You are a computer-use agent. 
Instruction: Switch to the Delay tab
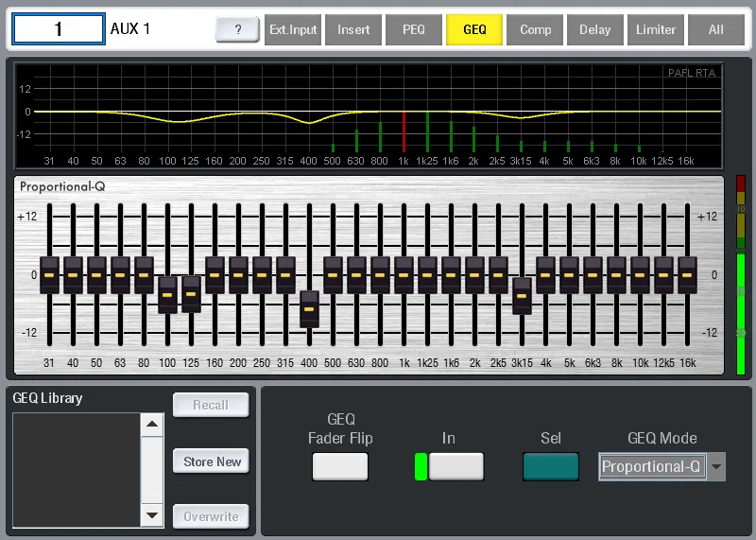pos(595,29)
